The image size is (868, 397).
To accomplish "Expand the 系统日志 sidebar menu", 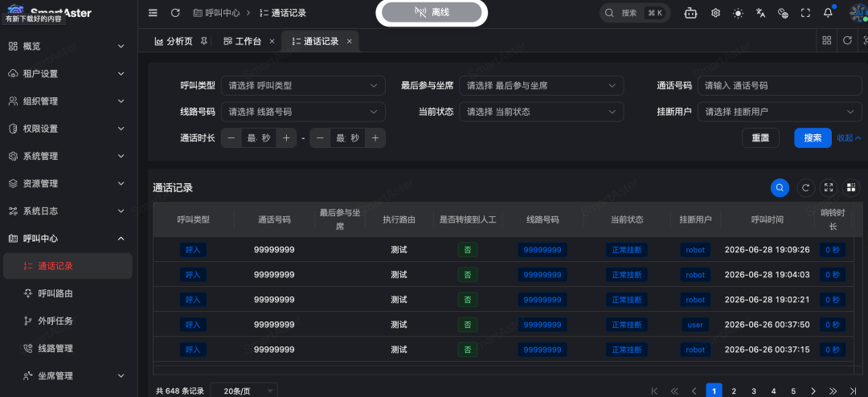I will click(x=68, y=211).
